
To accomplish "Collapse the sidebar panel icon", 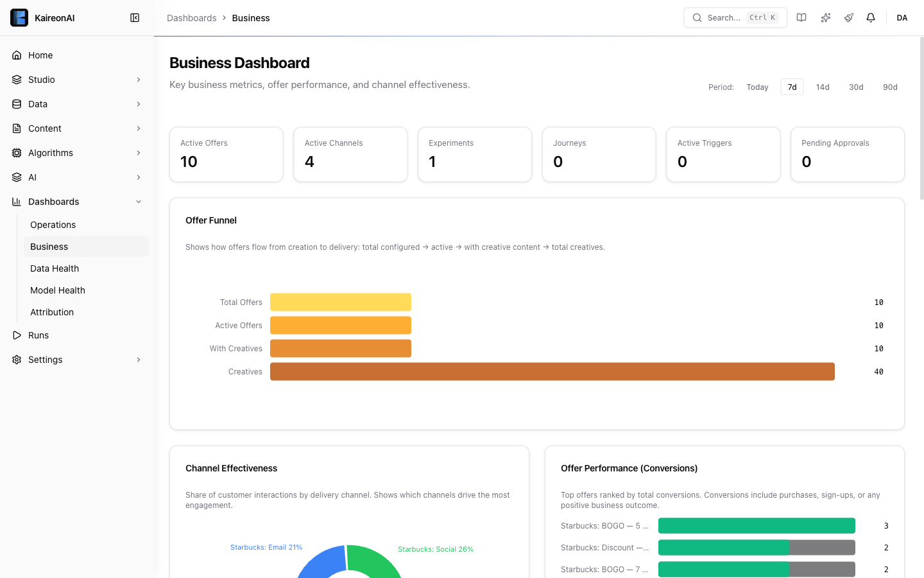I will (x=135, y=18).
